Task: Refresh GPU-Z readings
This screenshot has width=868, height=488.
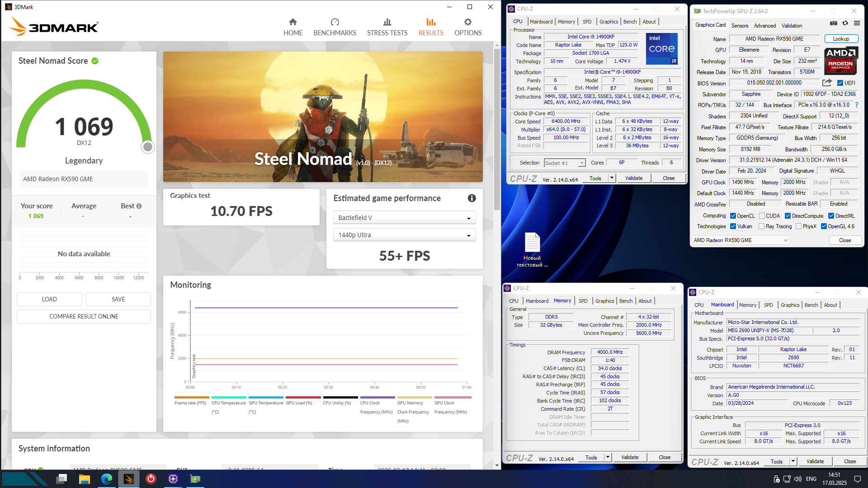Action: [x=845, y=23]
